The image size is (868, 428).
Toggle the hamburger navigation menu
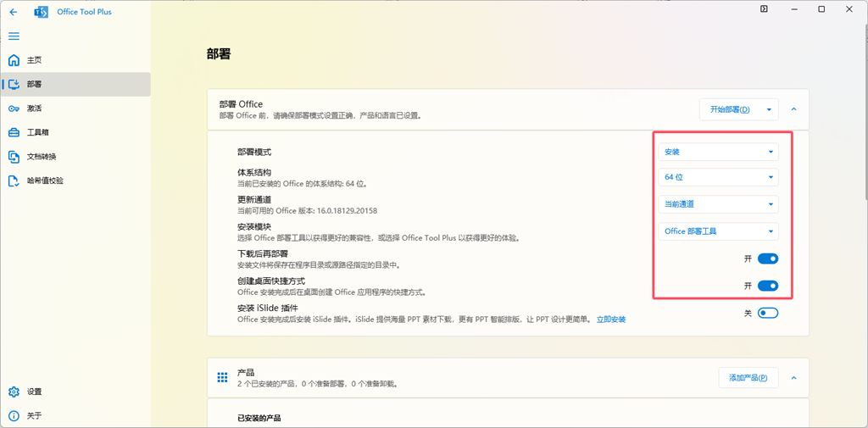[14, 36]
